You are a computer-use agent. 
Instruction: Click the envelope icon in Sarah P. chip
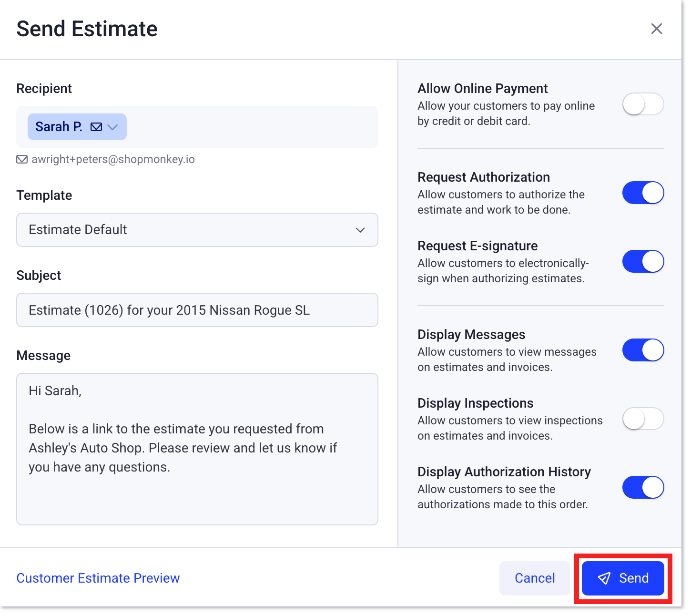click(x=96, y=127)
